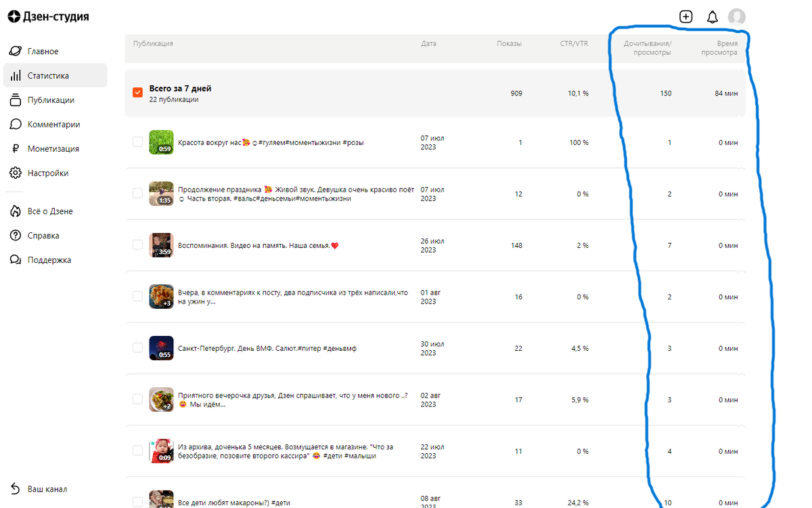812x508 pixels.
Task: Open Монетизация section
Action: pyautogui.click(x=53, y=149)
